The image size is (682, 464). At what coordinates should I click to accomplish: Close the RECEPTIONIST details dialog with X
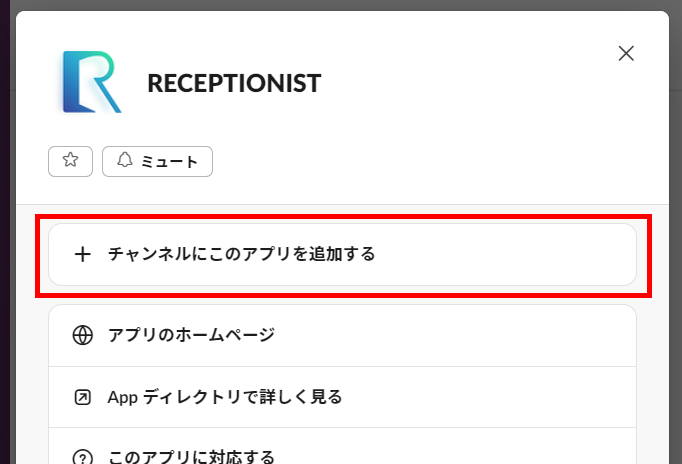pyautogui.click(x=626, y=54)
